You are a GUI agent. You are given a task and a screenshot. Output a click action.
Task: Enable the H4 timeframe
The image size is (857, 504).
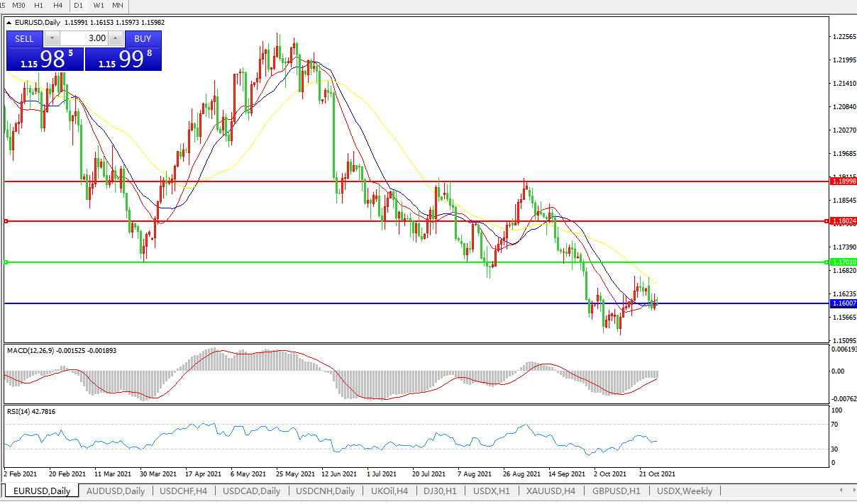point(58,6)
